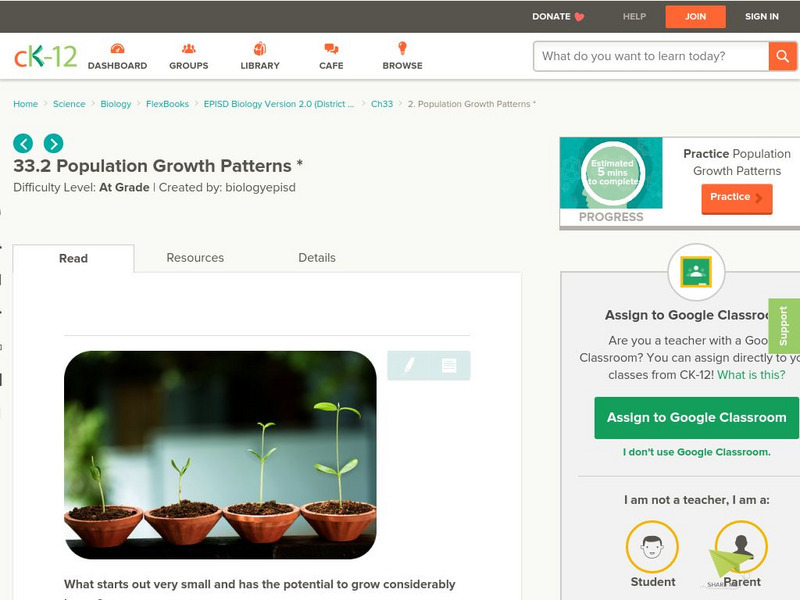This screenshot has width=800, height=600.
Task: Open the notes list tool icon
Action: 449,365
